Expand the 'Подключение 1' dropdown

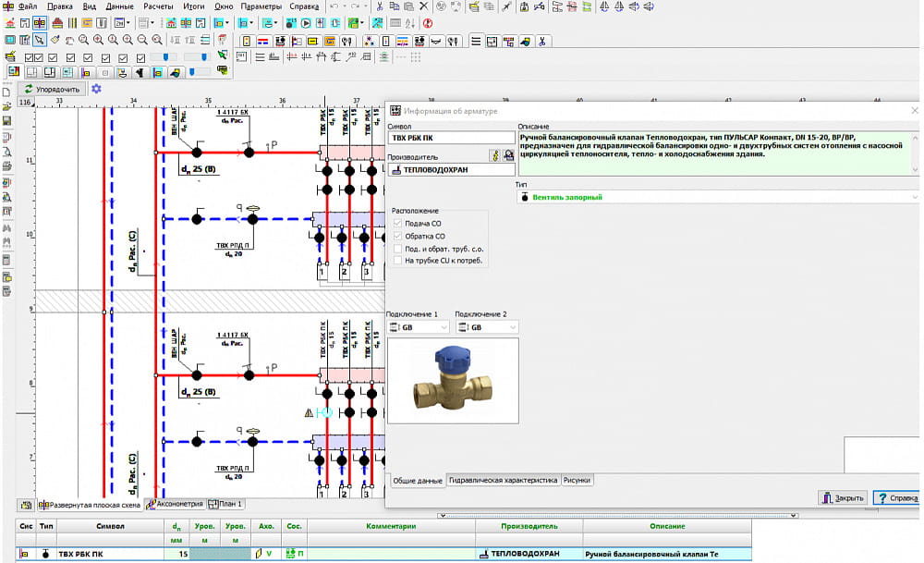(x=444, y=327)
